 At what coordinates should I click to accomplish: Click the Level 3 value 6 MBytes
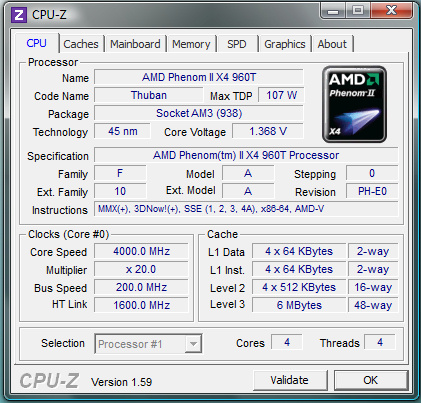(299, 305)
